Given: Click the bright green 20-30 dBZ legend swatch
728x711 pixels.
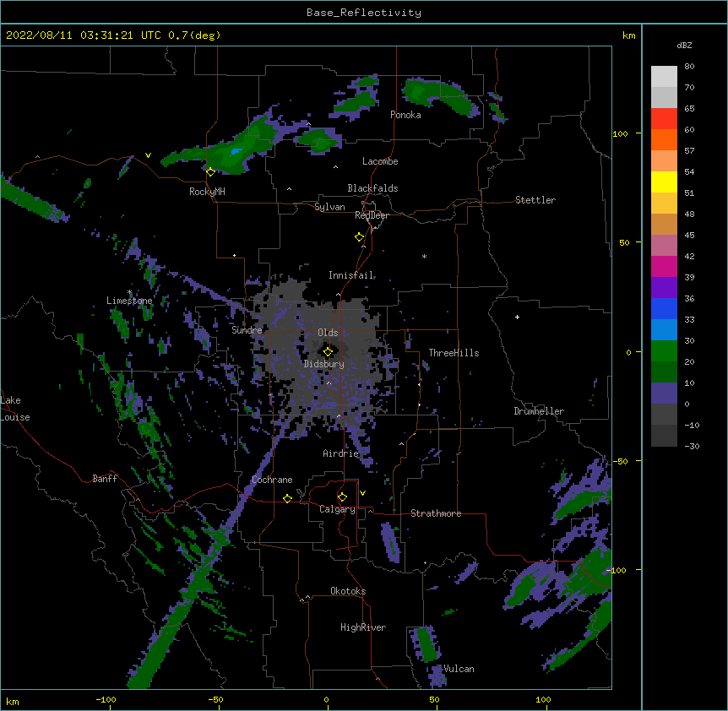Looking at the screenshot, I should [x=664, y=351].
